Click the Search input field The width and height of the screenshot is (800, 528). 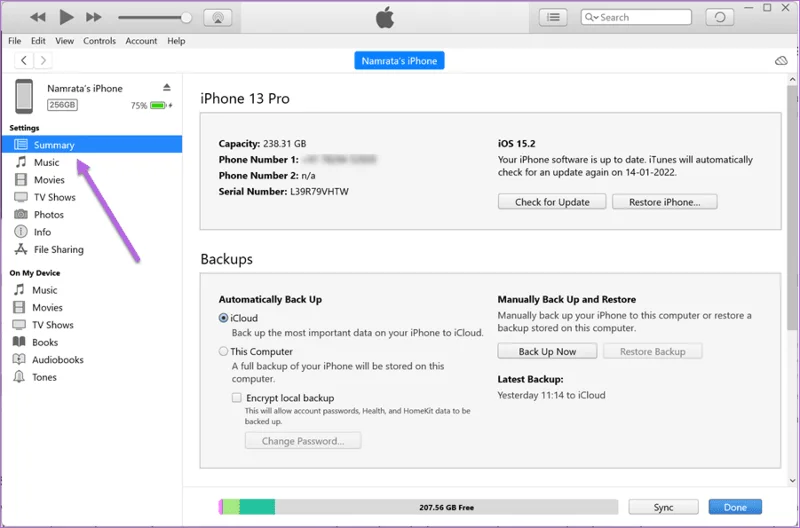pos(636,17)
